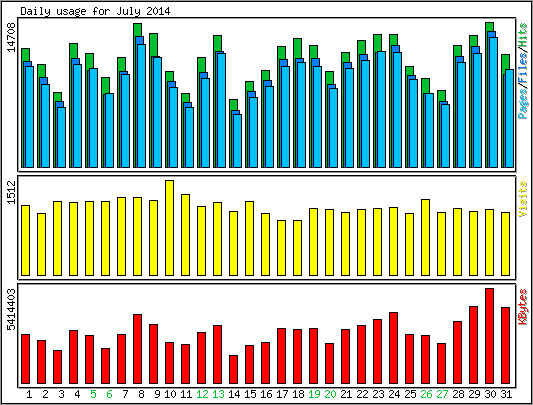Click the shortest red KBytes bar, day 14
This screenshot has width=533, height=405.
click(x=234, y=370)
